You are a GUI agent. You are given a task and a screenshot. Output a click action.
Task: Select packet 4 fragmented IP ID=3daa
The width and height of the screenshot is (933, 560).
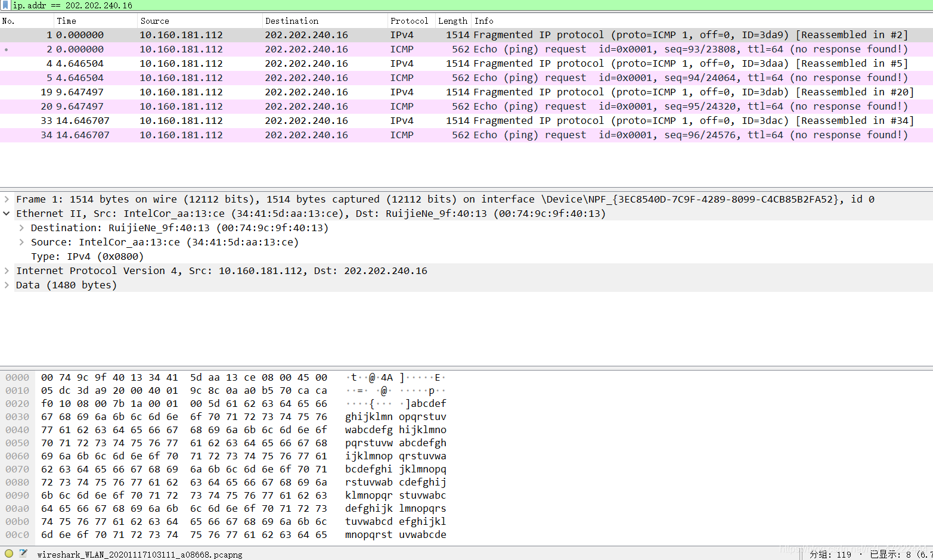[466, 64]
